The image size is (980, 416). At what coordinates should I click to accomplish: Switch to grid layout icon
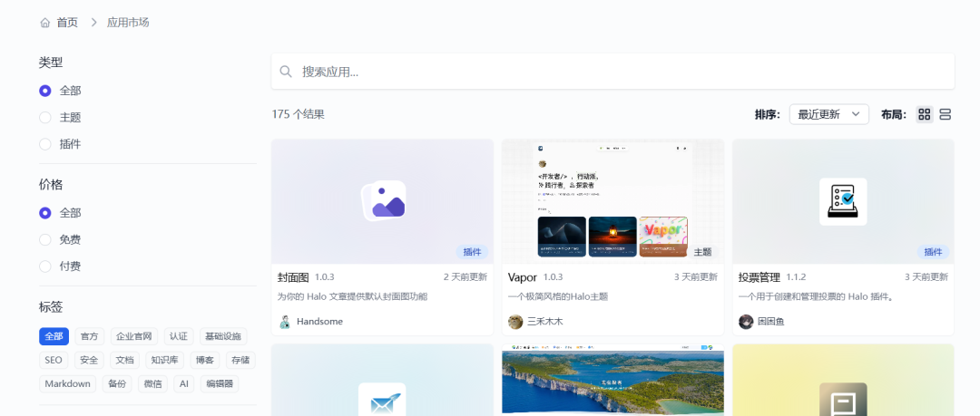coord(925,114)
